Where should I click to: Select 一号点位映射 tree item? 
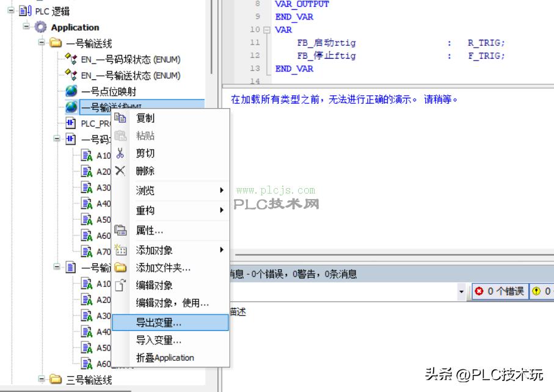pos(109,91)
